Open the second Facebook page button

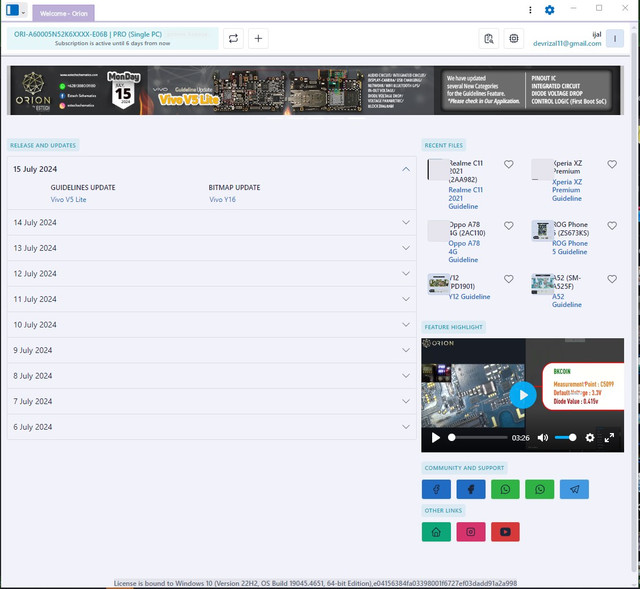471,489
